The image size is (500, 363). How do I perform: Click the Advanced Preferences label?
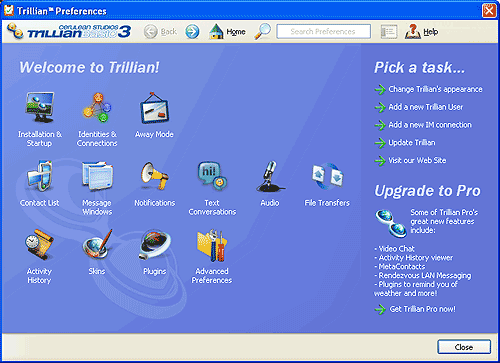tap(212, 276)
